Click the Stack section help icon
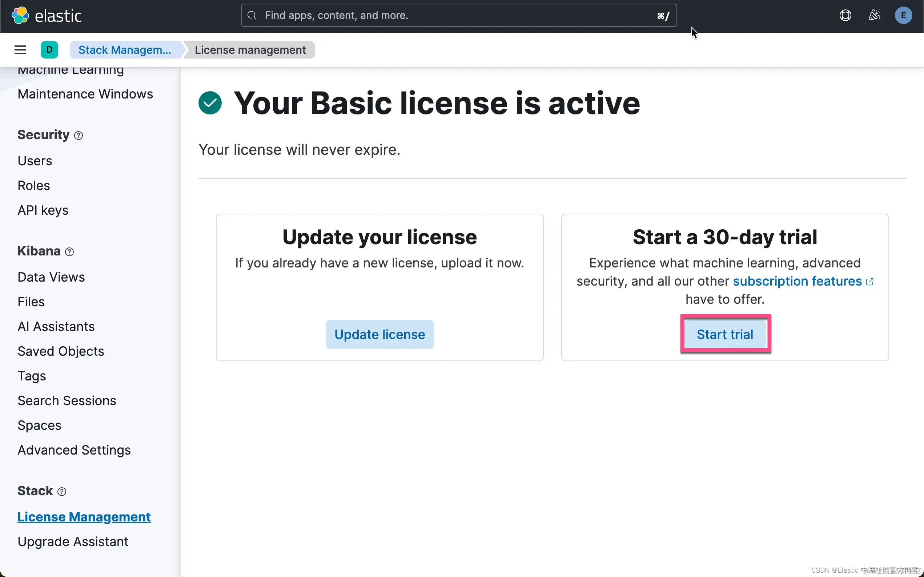This screenshot has height=577, width=924. 62,492
